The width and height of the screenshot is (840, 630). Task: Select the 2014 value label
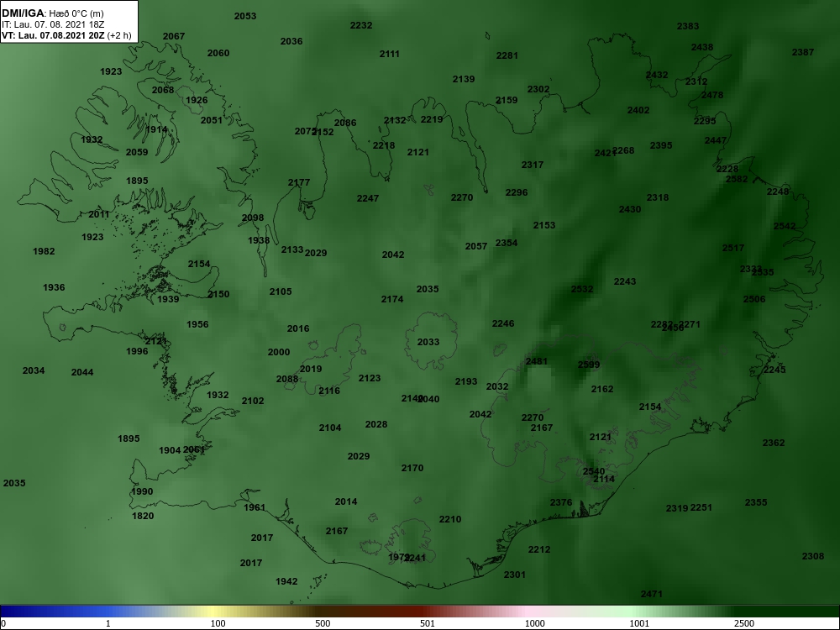pos(346,501)
